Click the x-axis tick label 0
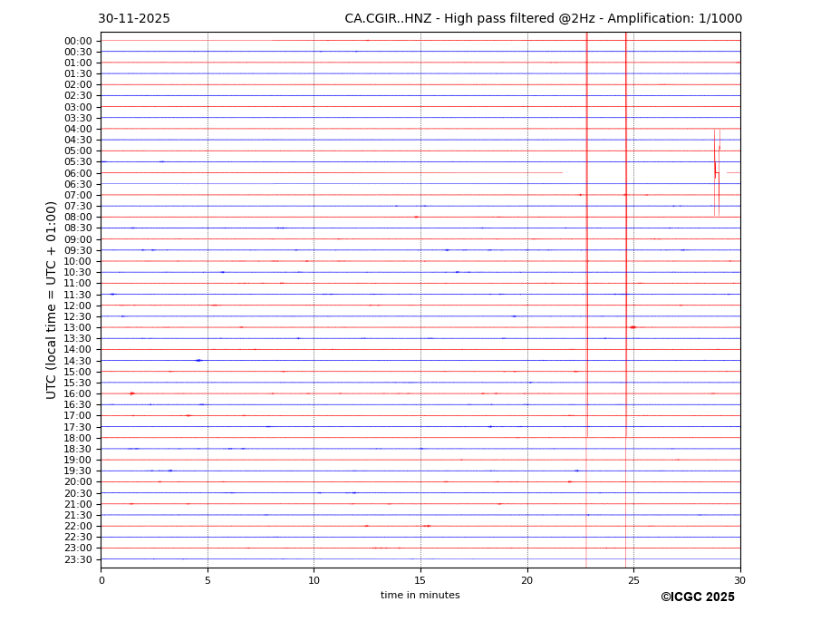This screenshot has height=631, width=840. click(x=101, y=580)
